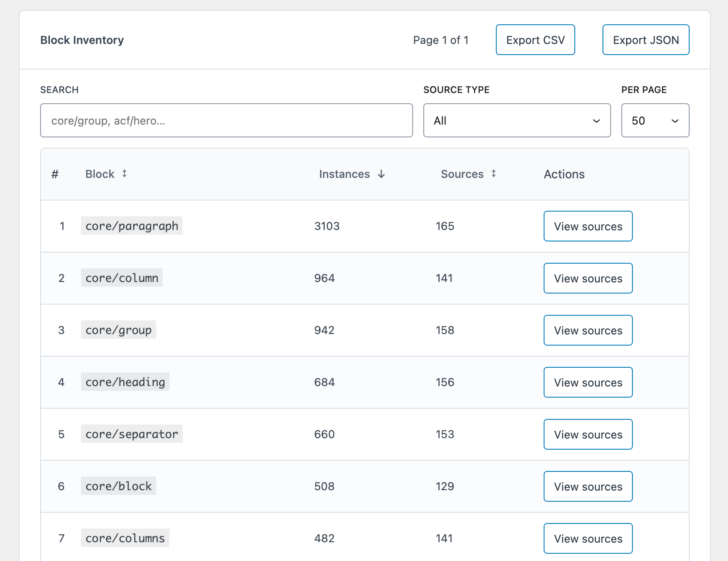Click the Export CSV button

[x=535, y=40]
